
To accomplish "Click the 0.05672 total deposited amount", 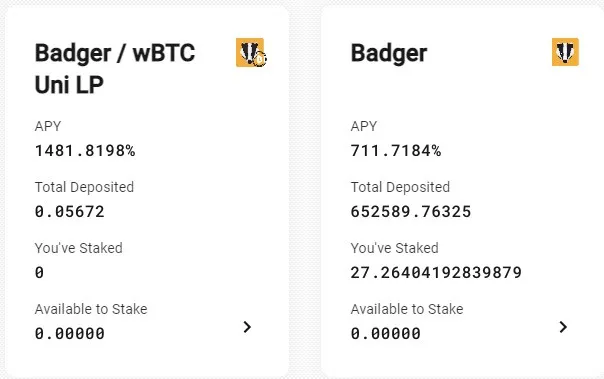I will (x=70, y=211).
